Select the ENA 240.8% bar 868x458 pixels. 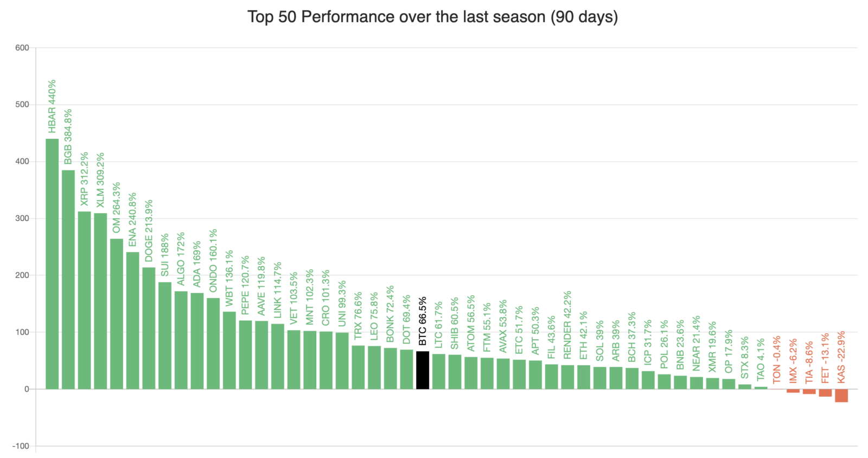pyautogui.click(x=133, y=321)
